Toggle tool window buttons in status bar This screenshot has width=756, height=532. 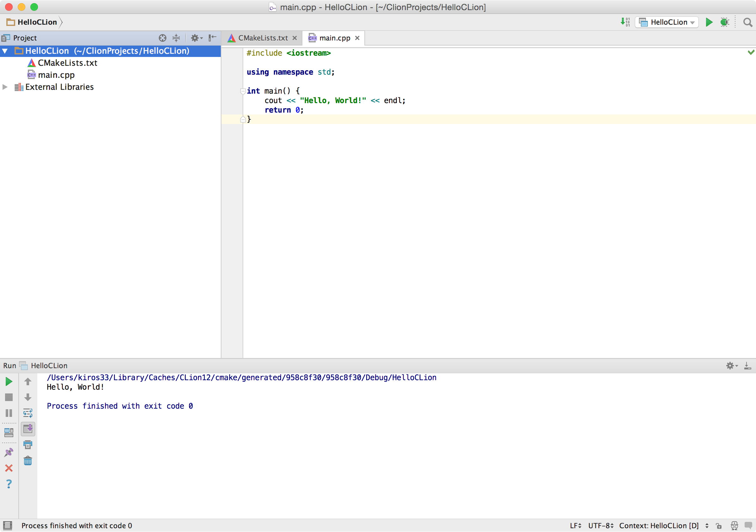tap(8, 525)
